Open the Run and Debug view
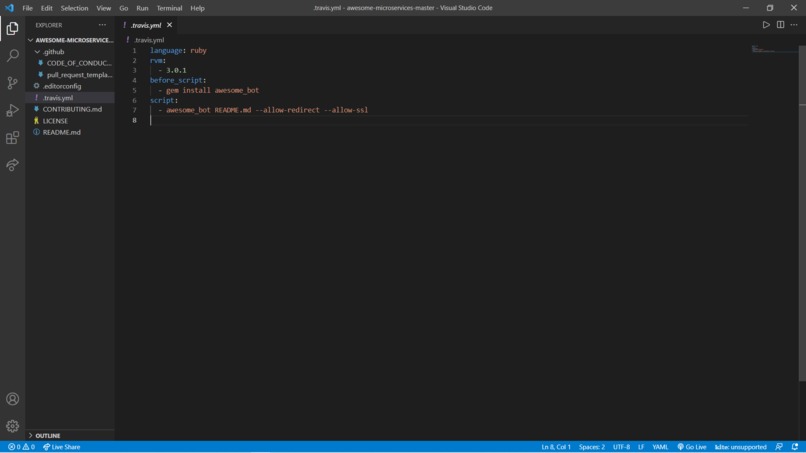This screenshot has width=806, height=453. click(x=12, y=110)
